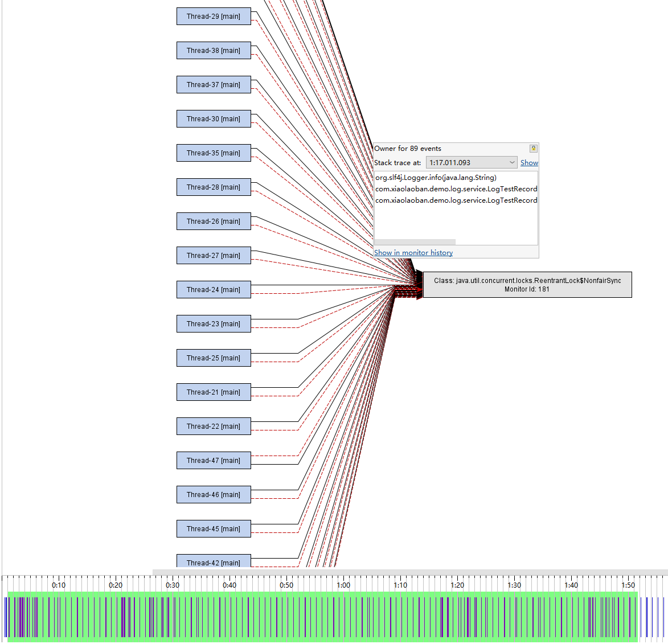The height and width of the screenshot is (644, 668).
Task: Click the timeline ruler at the 0:50 mark
Action: (286, 585)
